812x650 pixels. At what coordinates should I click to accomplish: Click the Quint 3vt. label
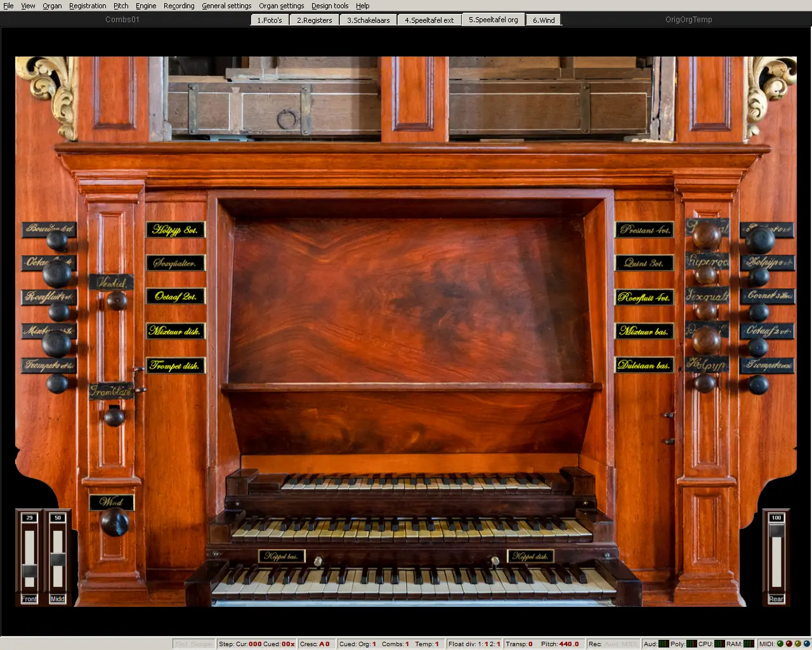point(645,263)
